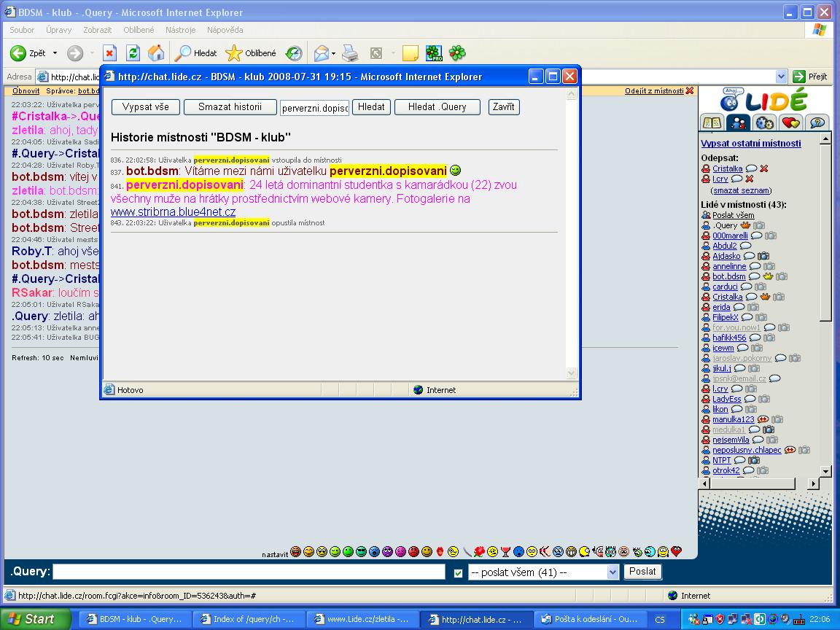Open the Lidé hearts tab
Screen dimensions: 840x630
tap(790, 122)
